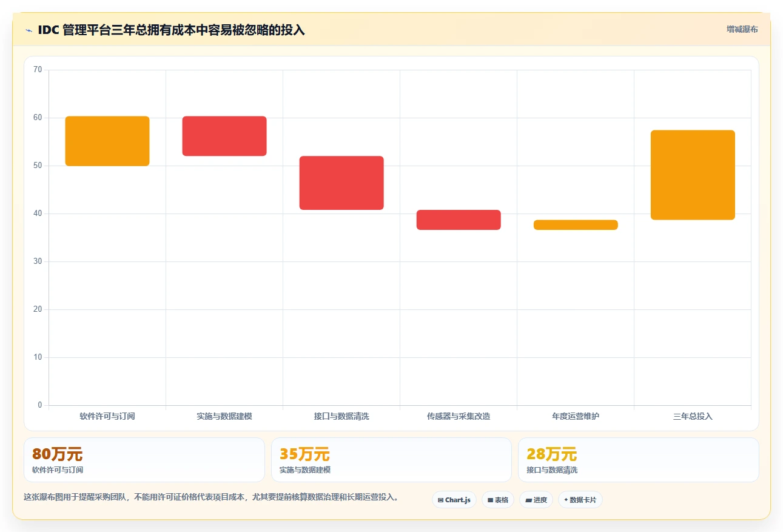Open the 28万元 data card
The height and width of the screenshot is (532, 783).
coord(639,460)
